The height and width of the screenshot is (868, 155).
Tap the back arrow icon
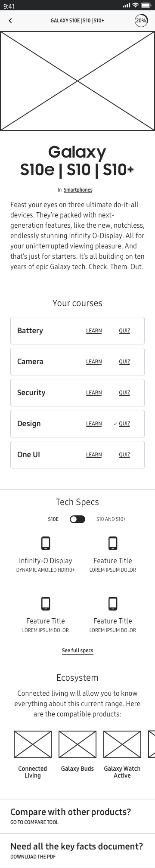(x=10, y=21)
